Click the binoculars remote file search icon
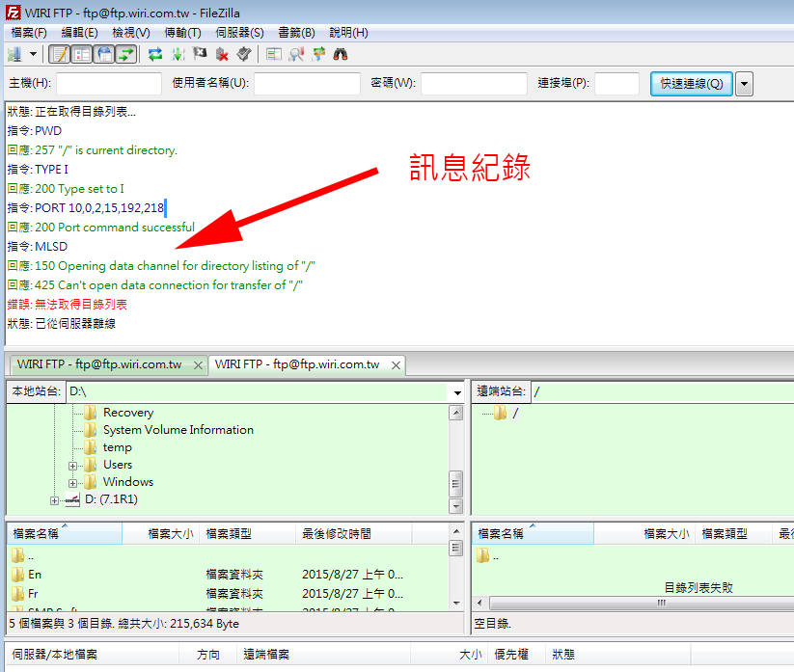 click(341, 54)
